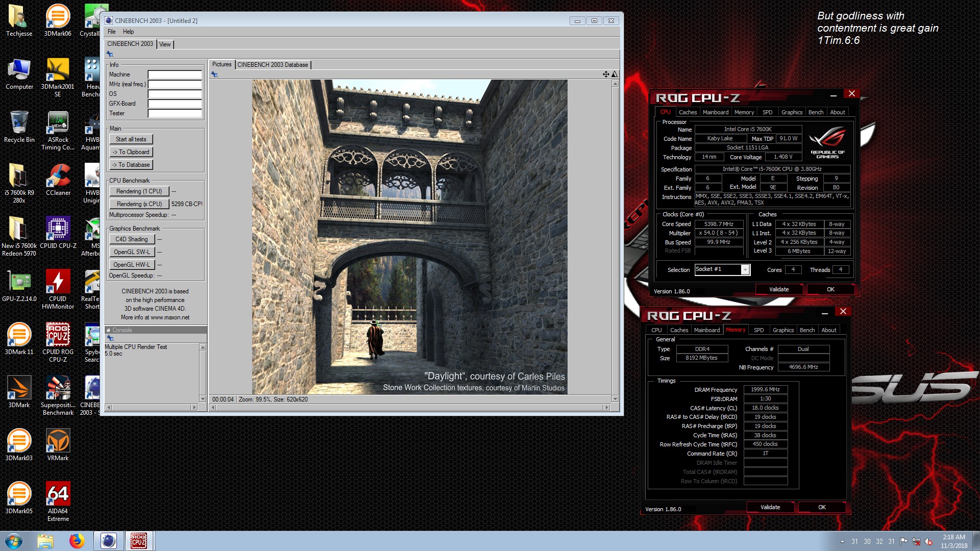This screenshot has height=551, width=980.
Task: Open About tab in lower CPU-Z window
Action: point(829,330)
